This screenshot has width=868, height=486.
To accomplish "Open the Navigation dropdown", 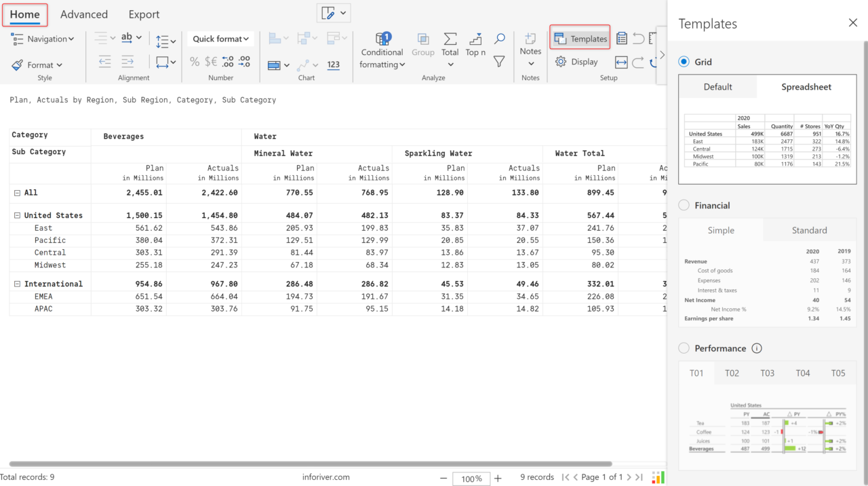I will pyautogui.click(x=43, y=39).
